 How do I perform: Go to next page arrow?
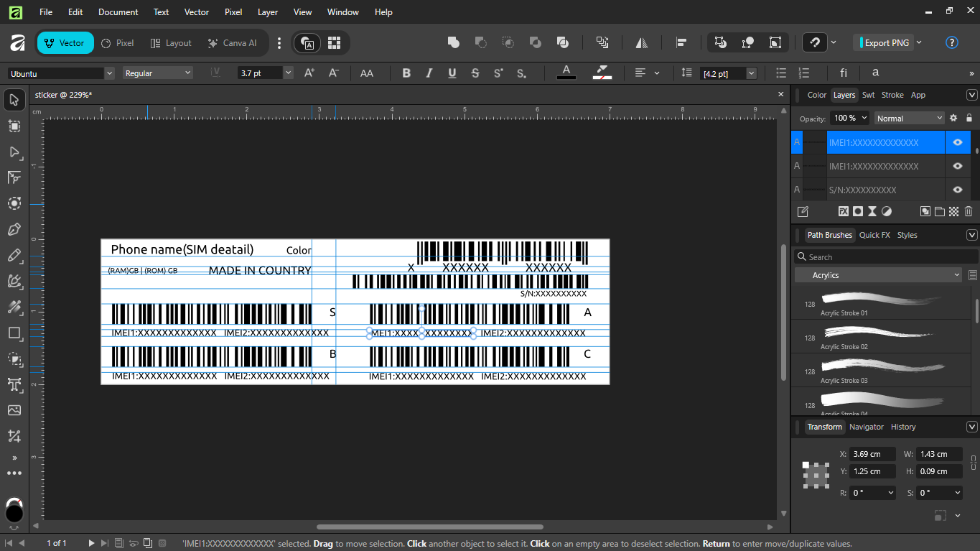click(91, 544)
